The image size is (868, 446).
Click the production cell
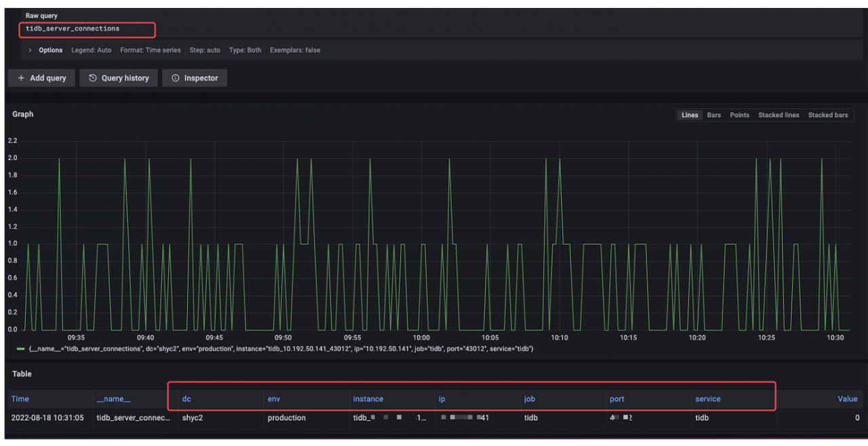287,418
